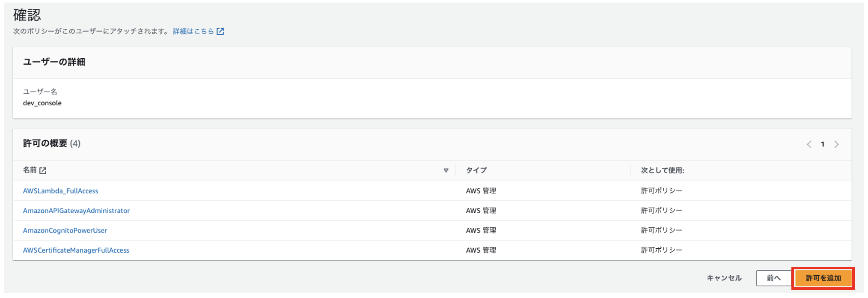Click 許可ポリシー cell in AWSLambda_FullAccess row

pyautogui.click(x=661, y=191)
